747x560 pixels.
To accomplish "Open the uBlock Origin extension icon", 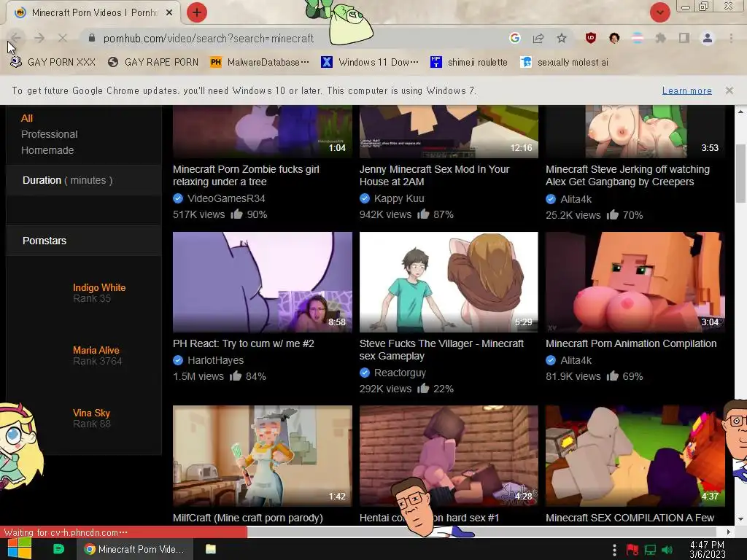I will pos(591,38).
